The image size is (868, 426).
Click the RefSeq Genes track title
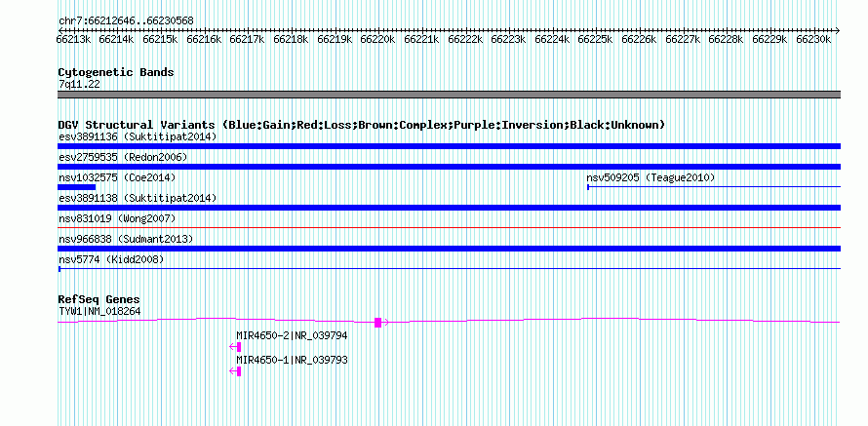[x=99, y=300]
